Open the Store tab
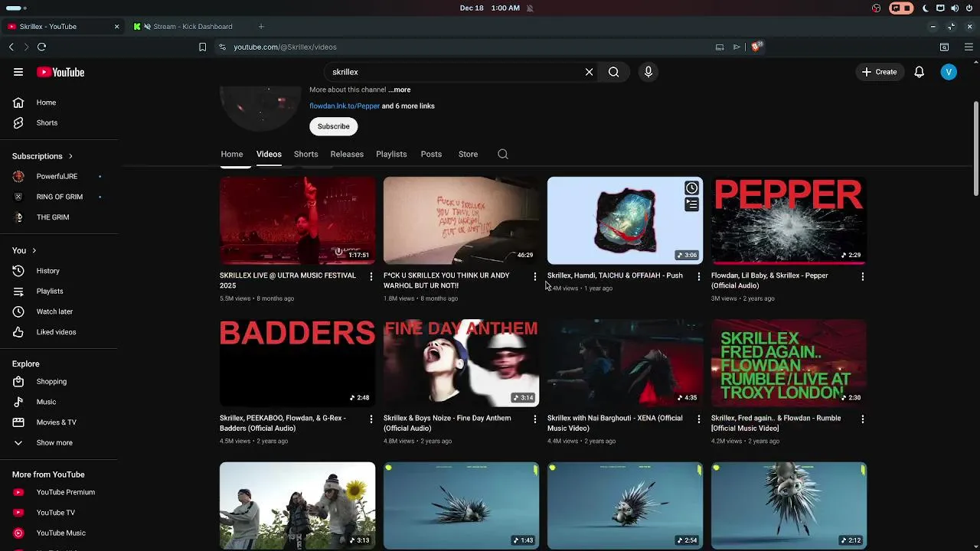 [468, 154]
